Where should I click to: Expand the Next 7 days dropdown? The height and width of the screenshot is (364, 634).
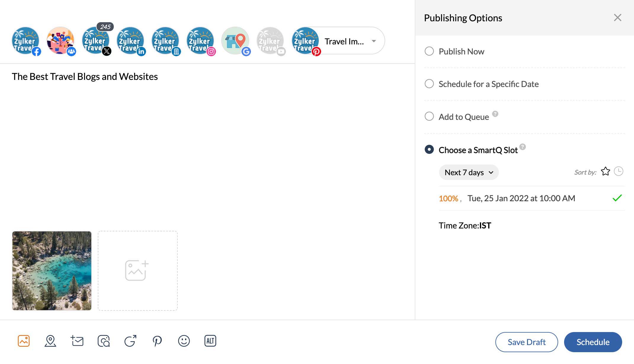pyautogui.click(x=469, y=172)
